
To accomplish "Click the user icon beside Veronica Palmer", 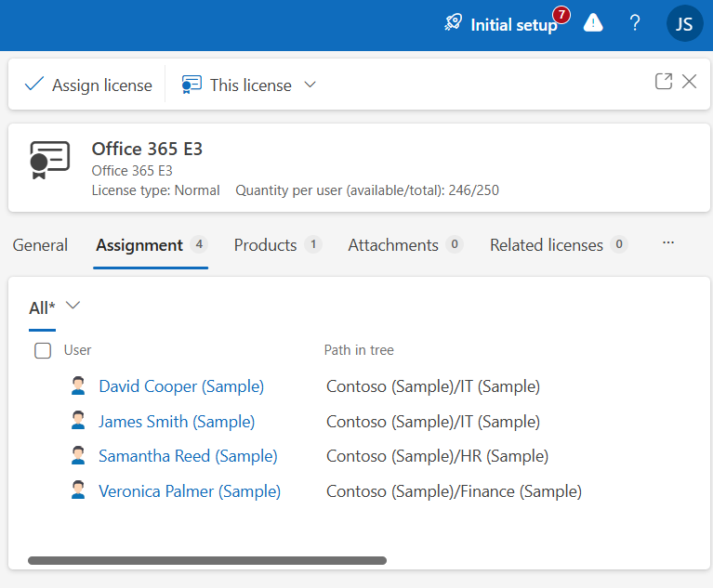I will (x=78, y=490).
